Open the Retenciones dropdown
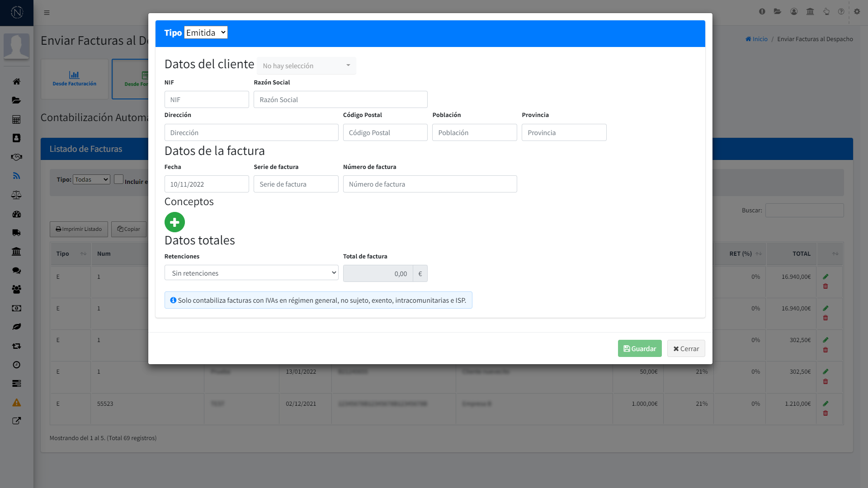 tap(251, 273)
